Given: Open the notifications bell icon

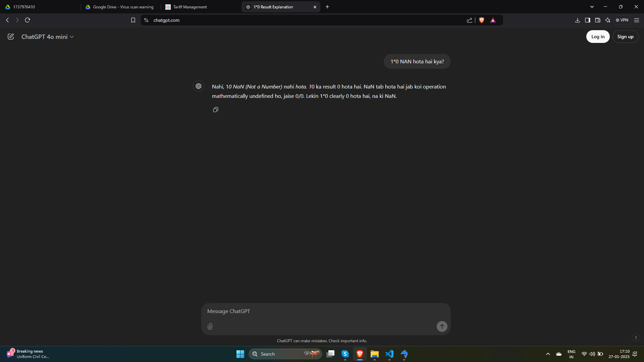Looking at the screenshot, I should (x=635, y=354).
